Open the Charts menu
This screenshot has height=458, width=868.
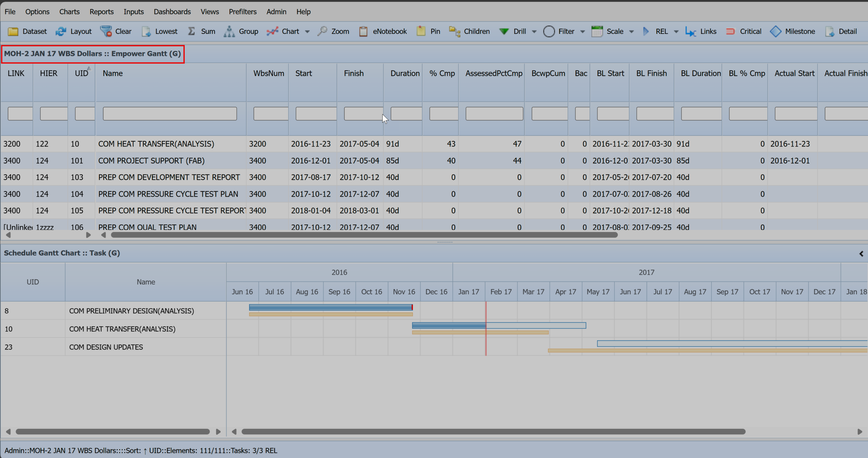coord(69,11)
